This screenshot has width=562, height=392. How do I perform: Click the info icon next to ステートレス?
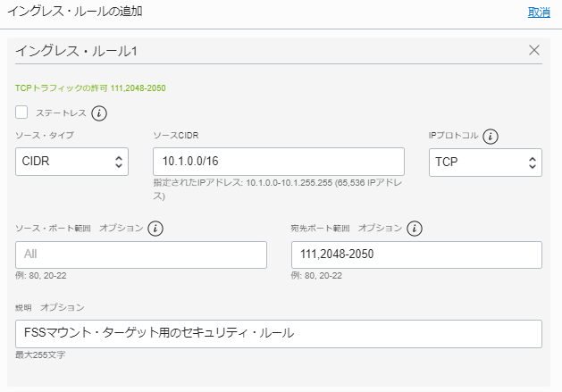(99, 113)
